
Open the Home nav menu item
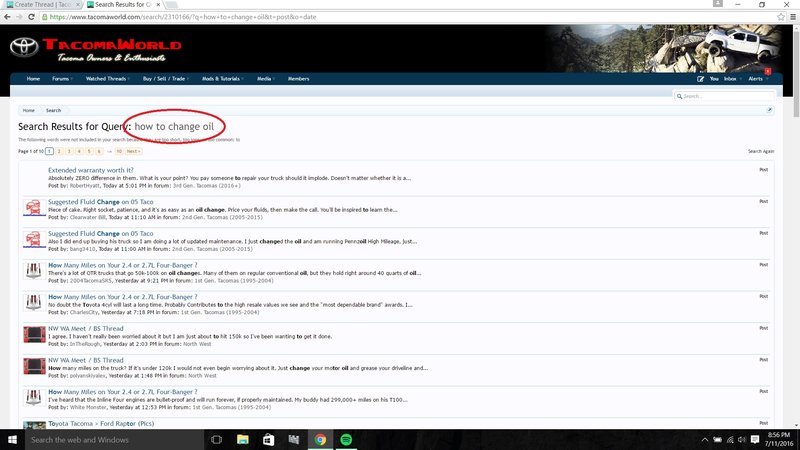coord(33,79)
